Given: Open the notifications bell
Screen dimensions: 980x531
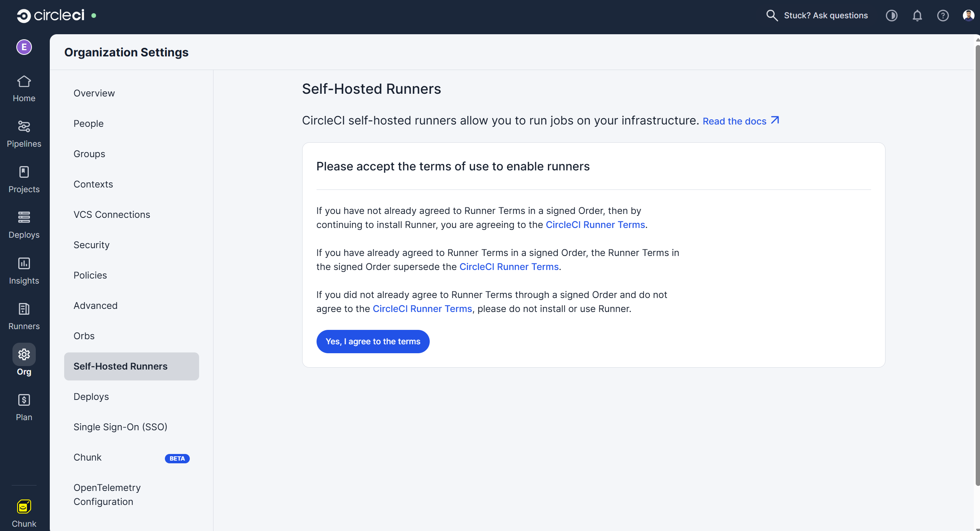Looking at the screenshot, I should pyautogui.click(x=917, y=16).
